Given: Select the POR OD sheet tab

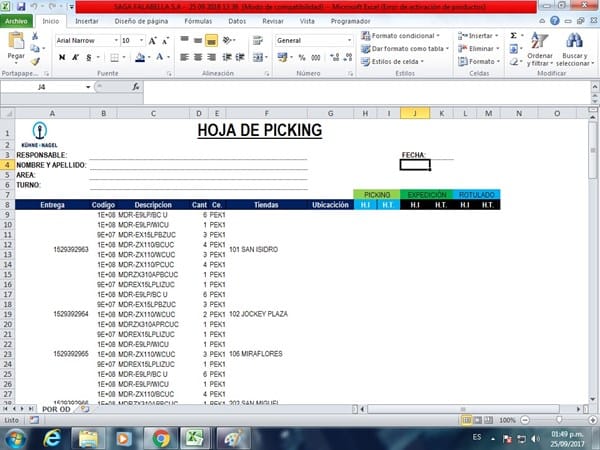Looking at the screenshot, I should tap(56, 409).
